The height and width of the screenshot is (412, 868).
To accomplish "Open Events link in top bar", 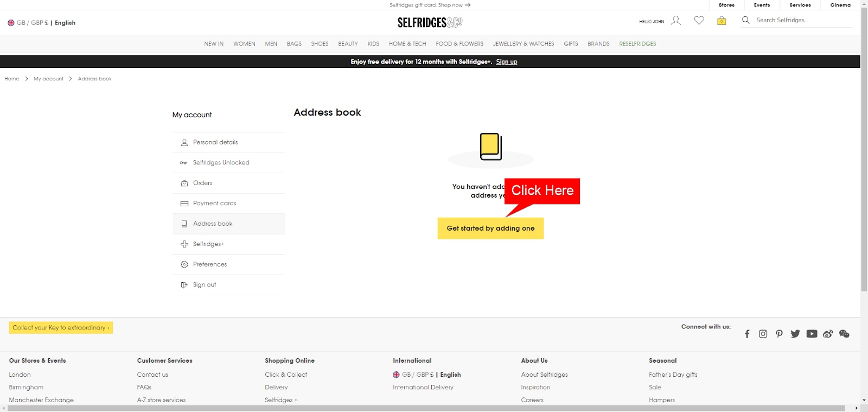I will click(762, 5).
